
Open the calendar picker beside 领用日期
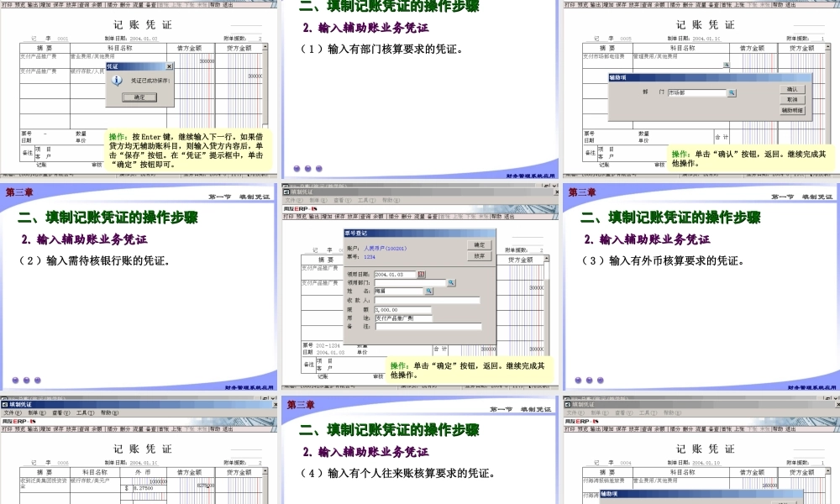[x=421, y=274]
